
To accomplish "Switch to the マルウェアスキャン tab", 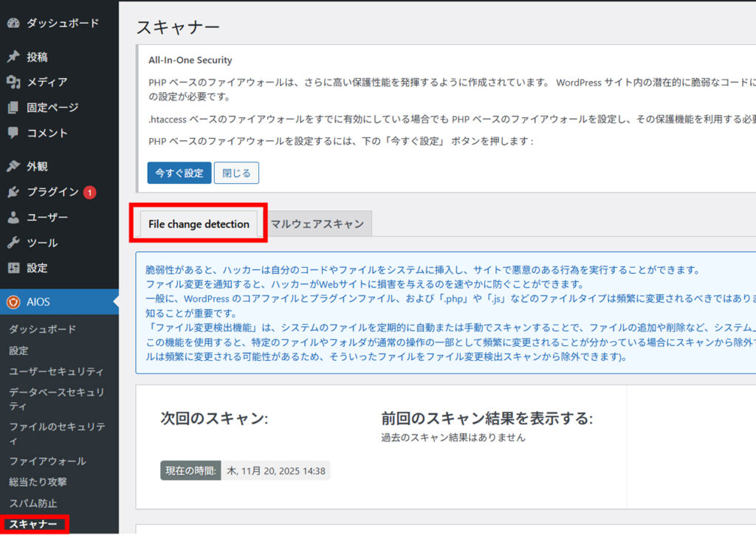I will 317,224.
